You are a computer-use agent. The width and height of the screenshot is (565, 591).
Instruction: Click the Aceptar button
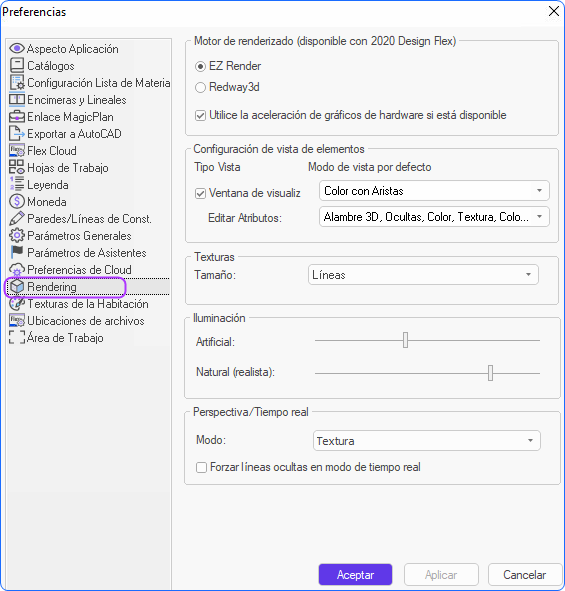click(355, 574)
